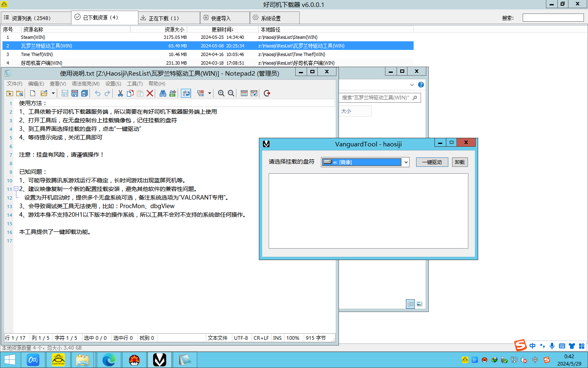This screenshot has width=588, height=368.
Task: Click the Select Scheme icon
Action: (x=244, y=93)
